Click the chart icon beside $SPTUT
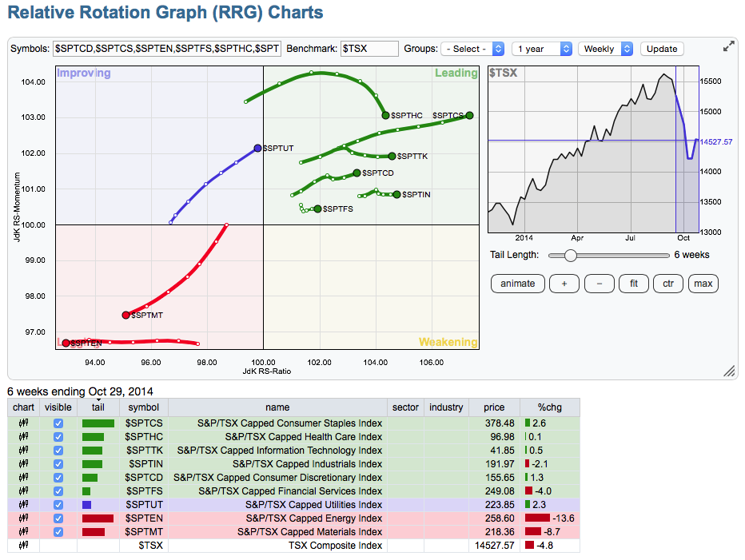Viewport: 745px width, 560px height. 22,505
